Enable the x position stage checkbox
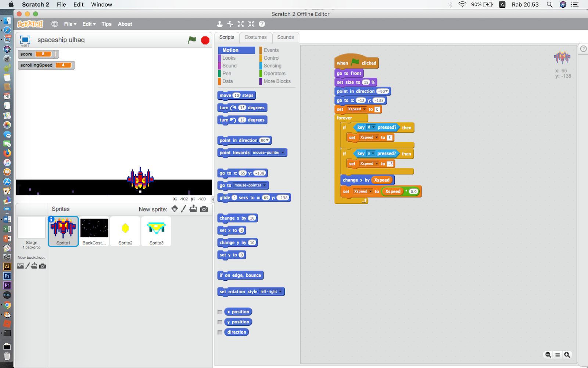The height and width of the screenshot is (368, 588). click(x=220, y=311)
